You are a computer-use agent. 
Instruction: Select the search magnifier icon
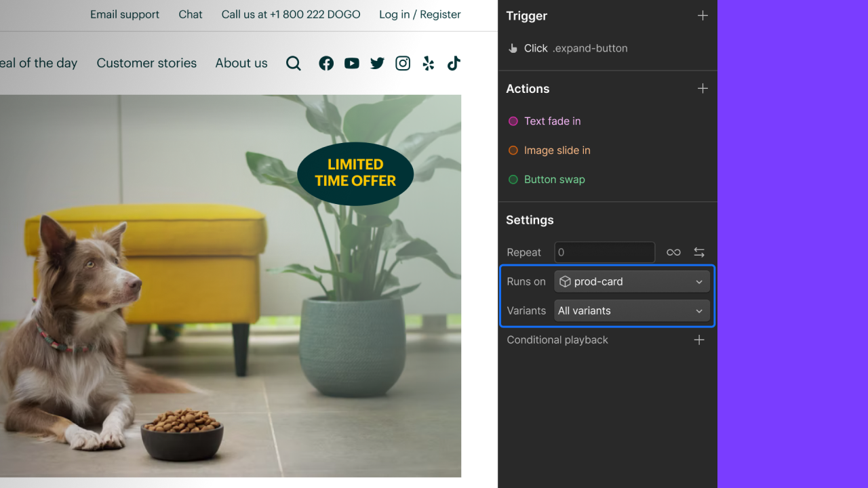[x=294, y=63]
